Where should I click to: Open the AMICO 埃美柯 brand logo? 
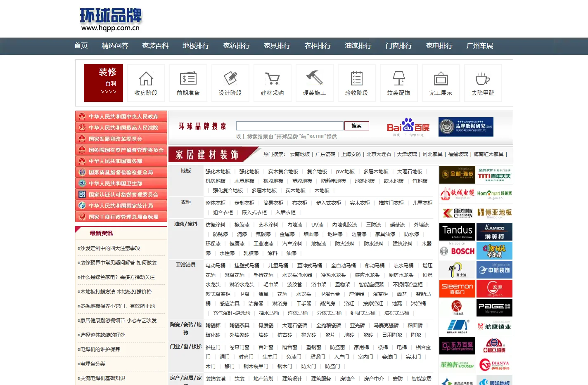(494, 231)
